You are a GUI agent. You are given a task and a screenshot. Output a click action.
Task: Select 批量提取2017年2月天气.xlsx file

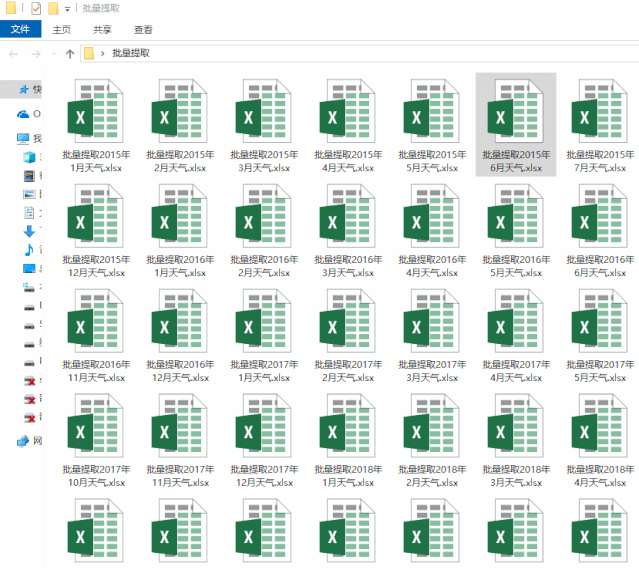pyautogui.click(x=348, y=335)
